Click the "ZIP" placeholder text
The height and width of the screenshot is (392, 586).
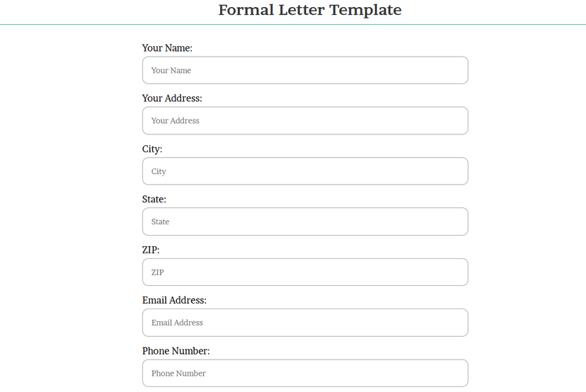pos(158,272)
